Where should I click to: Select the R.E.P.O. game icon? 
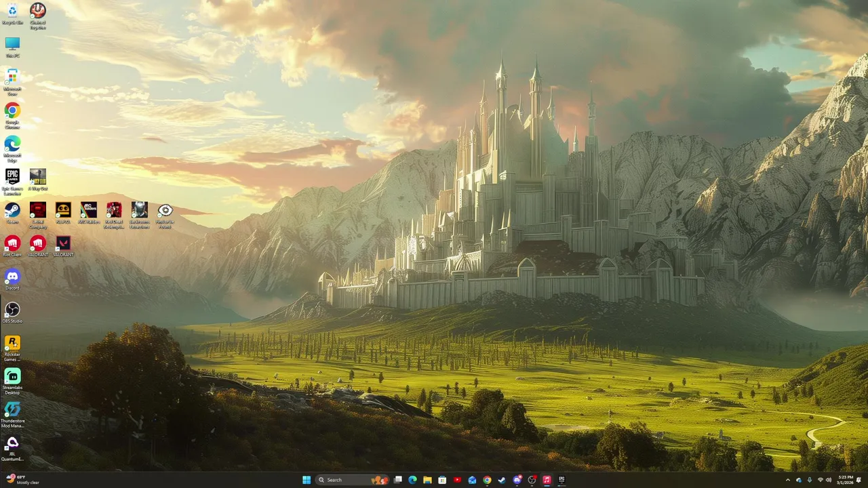(x=63, y=213)
